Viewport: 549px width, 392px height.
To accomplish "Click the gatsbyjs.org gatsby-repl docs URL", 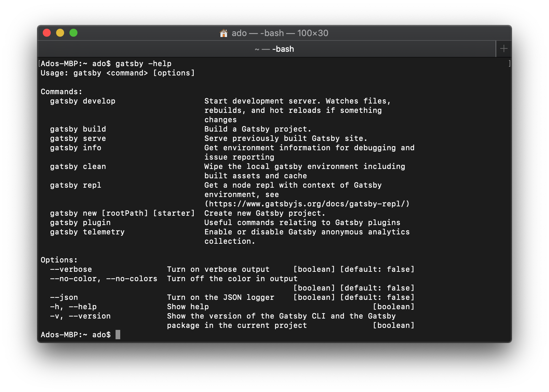I will click(307, 204).
